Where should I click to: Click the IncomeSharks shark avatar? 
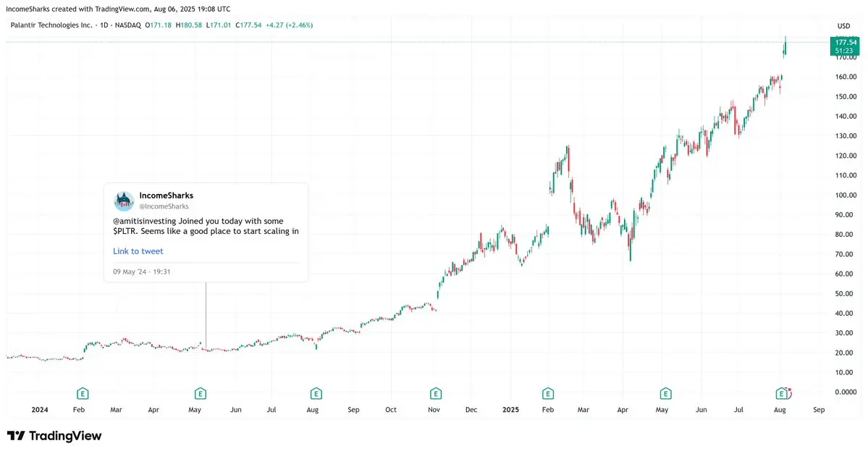click(124, 201)
